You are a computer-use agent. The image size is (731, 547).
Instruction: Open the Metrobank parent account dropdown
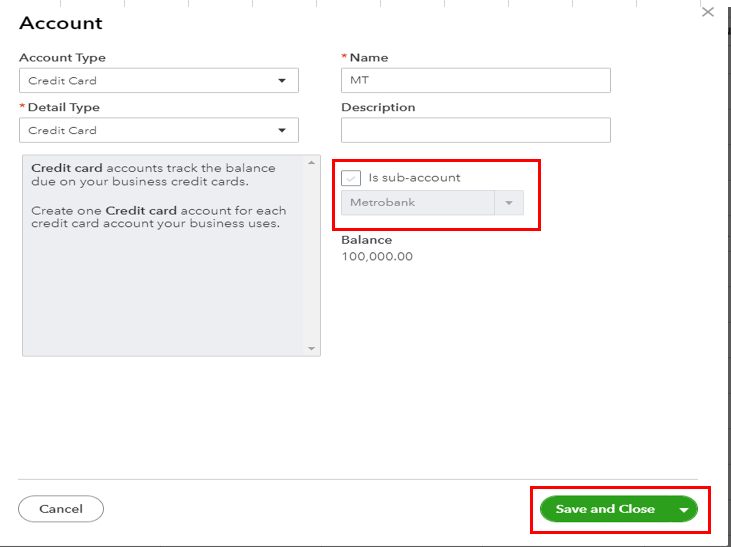(418, 203)
